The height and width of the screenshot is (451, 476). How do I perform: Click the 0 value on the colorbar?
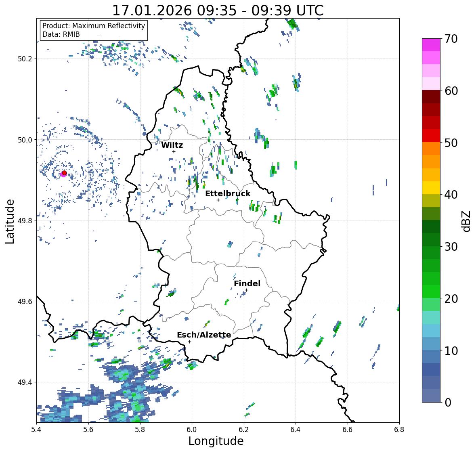tap(448, 403)
